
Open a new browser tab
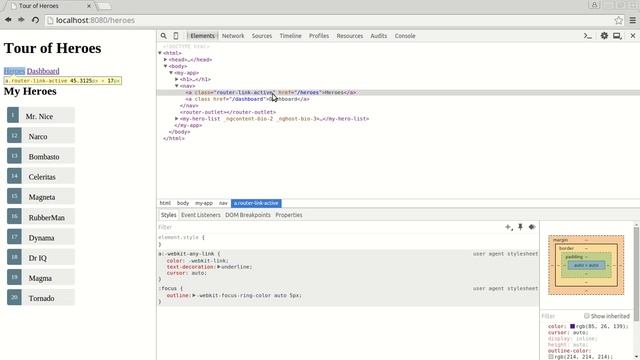point(104,6)
